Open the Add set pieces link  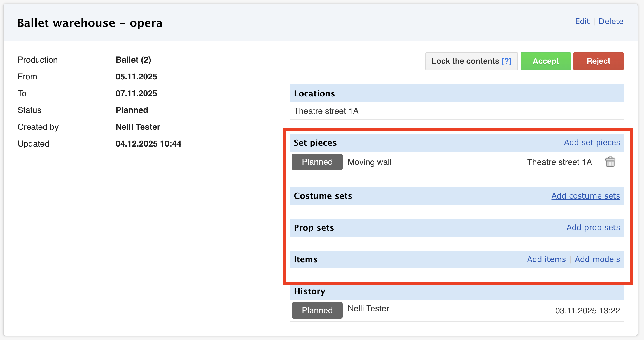tap(592, 143)
